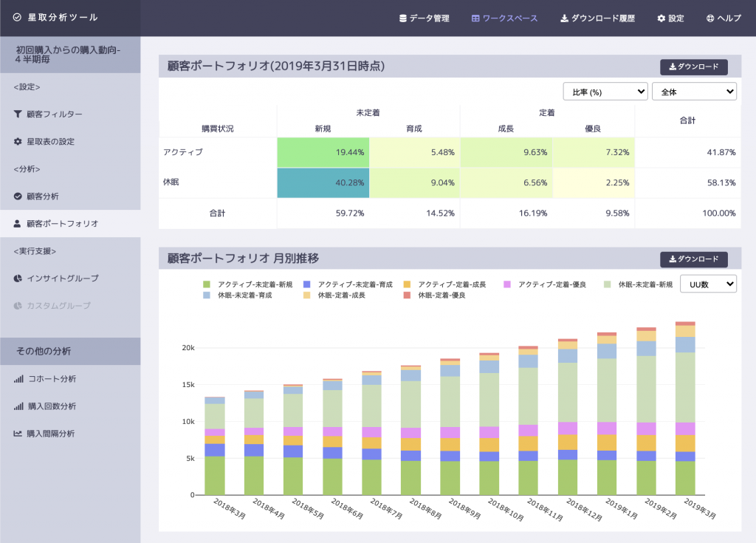Click the funnel icon for 顧客フィルター

point(18,114)
